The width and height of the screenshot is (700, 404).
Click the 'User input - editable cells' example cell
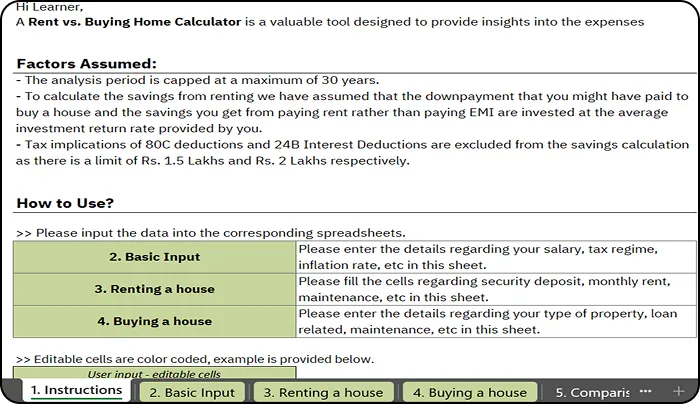point(154,374)
